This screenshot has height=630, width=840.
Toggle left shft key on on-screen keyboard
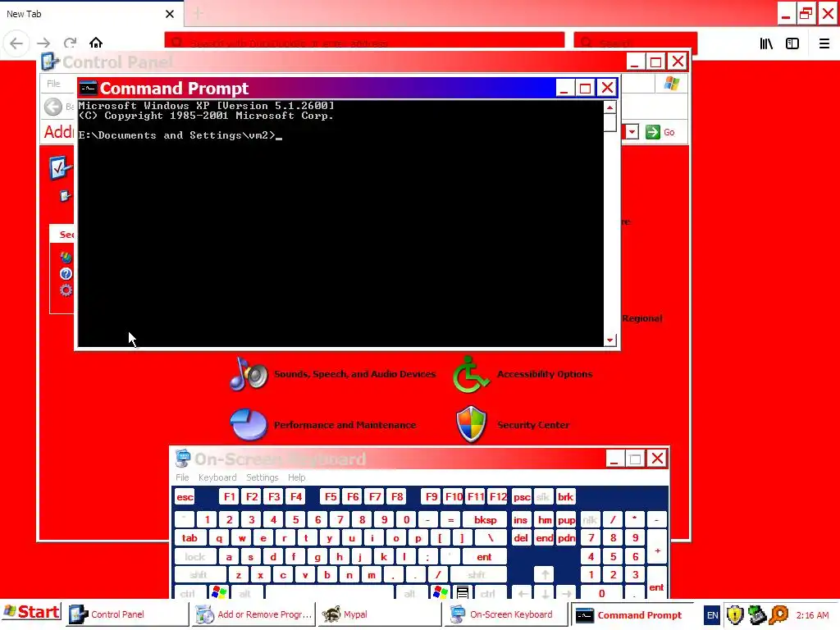click(x=199, y=575)
